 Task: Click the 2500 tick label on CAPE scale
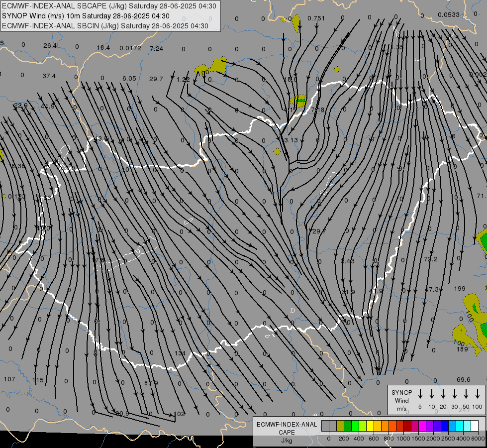click(x=448, y=439)
